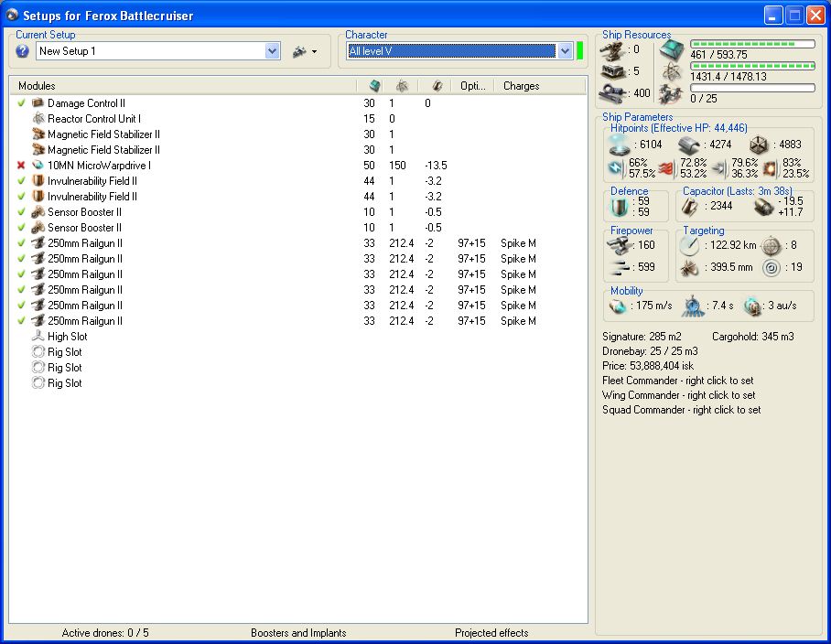Select the empty High Slot row
Image resolution: width=831 pixels, height=644 pixels.
pos(297,337)
